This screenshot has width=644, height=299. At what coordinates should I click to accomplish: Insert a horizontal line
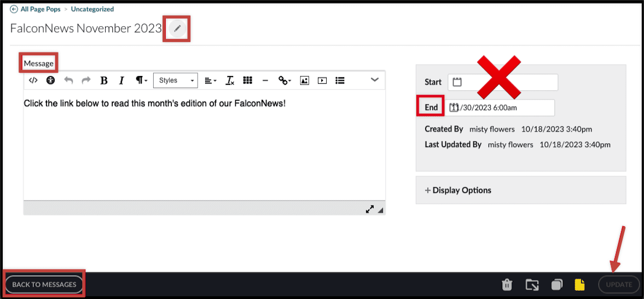[x=265, y=81]
